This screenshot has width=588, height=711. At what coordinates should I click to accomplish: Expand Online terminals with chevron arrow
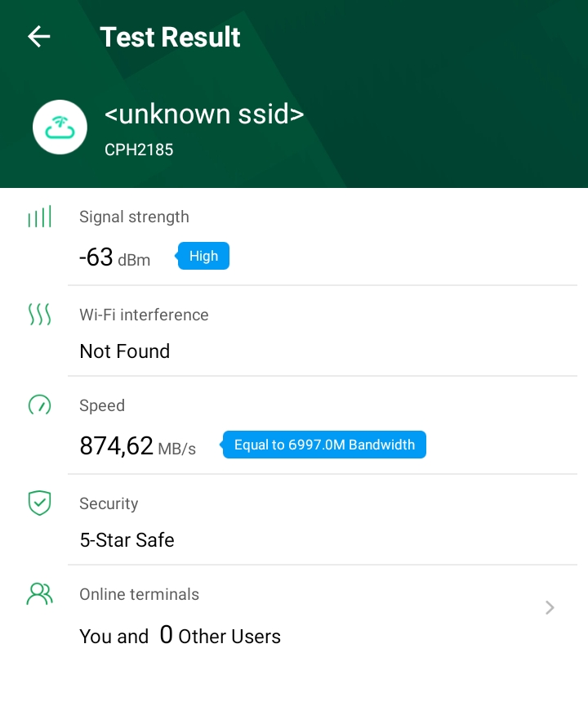(550, 607)
